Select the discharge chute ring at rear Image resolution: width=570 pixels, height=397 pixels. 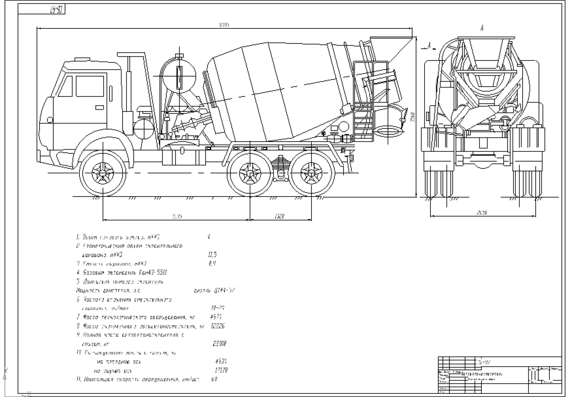(x=388, y=131)
